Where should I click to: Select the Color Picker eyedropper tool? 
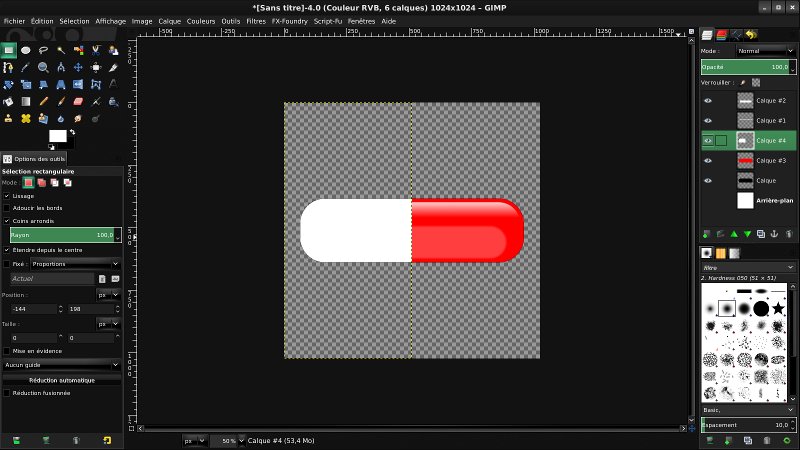point(26,67)
